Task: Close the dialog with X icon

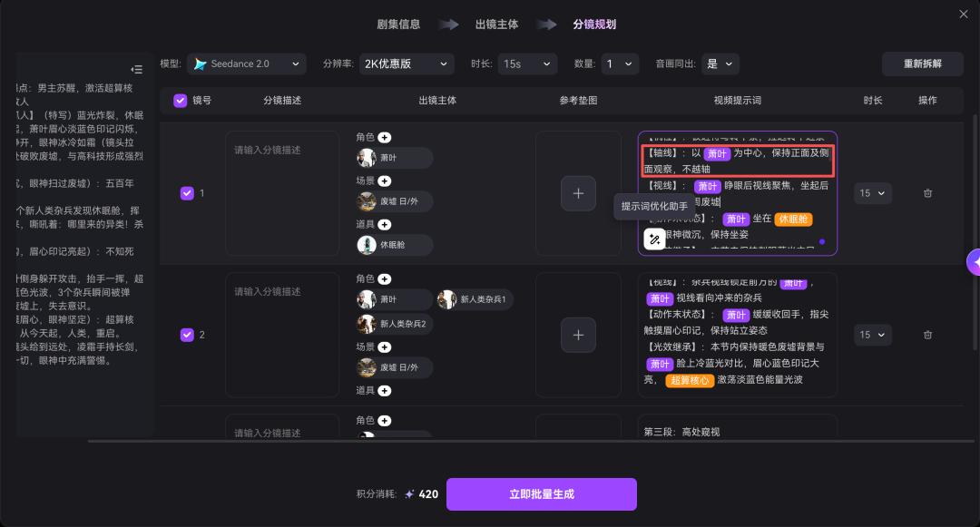Action: pos(963,14)
